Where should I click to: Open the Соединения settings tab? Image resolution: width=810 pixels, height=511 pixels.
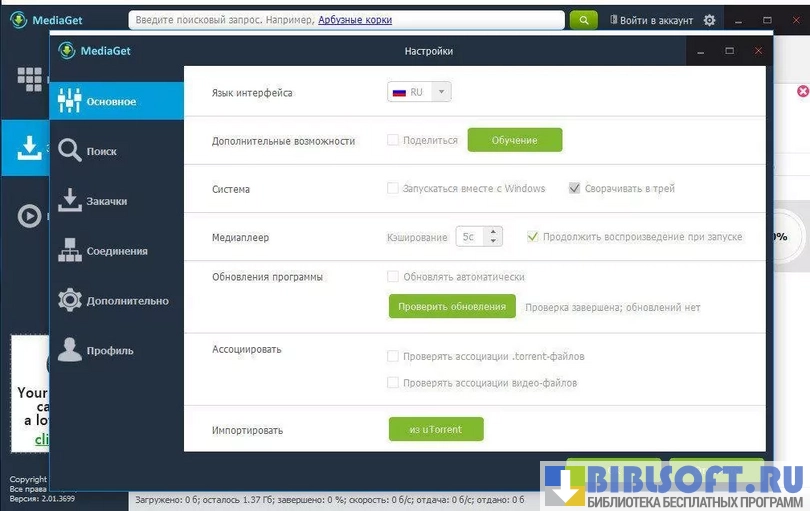coord(117,251)
